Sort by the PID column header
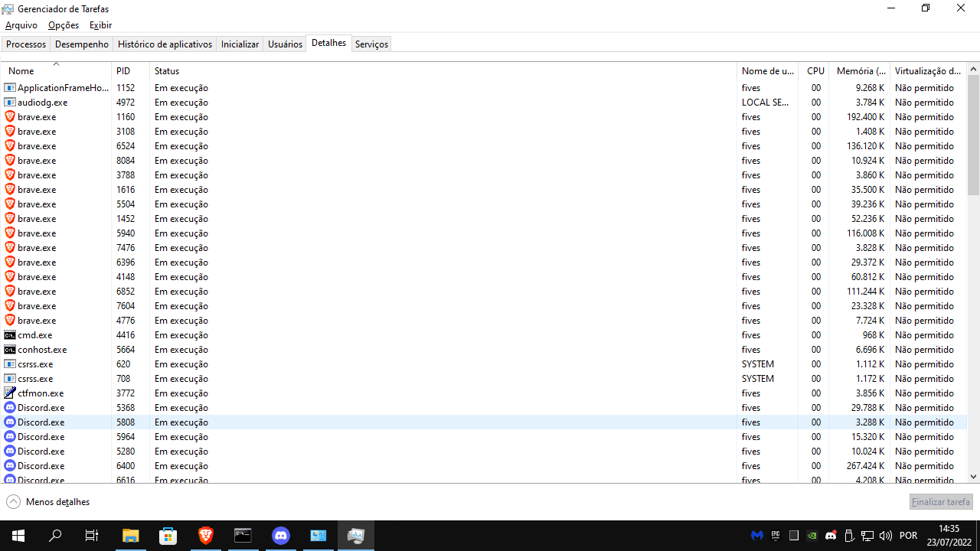 tap(131, 70)
